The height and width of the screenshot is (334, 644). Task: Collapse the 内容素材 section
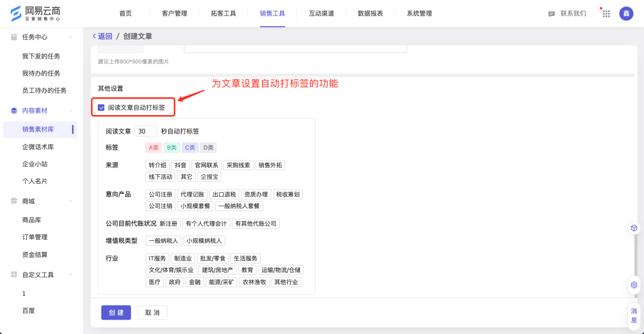click(70, 110)
